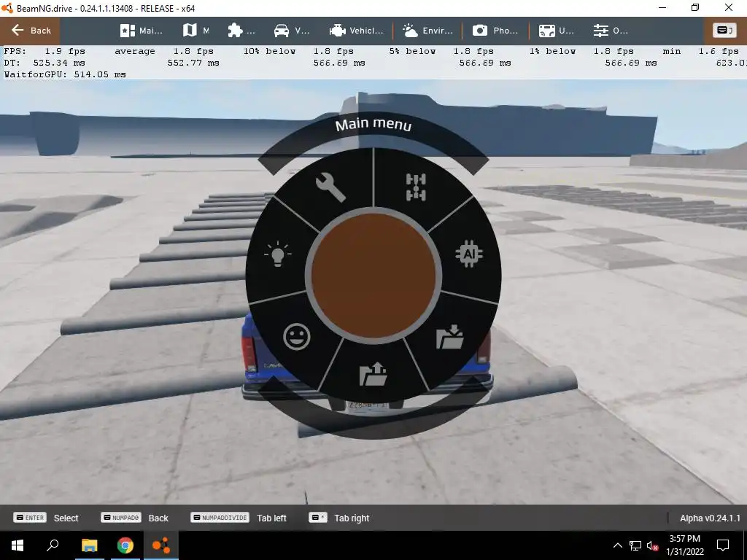Image resolution: width=747 pixels, height=560 pixels.
Task: Open the UI apps layout menu item
Action: (x=556, y=31)
